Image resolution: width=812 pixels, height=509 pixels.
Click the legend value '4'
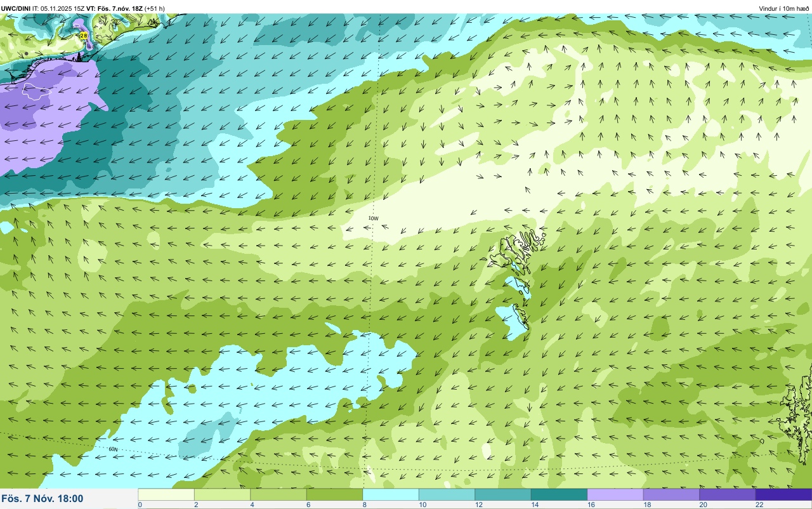click(252, 505)
